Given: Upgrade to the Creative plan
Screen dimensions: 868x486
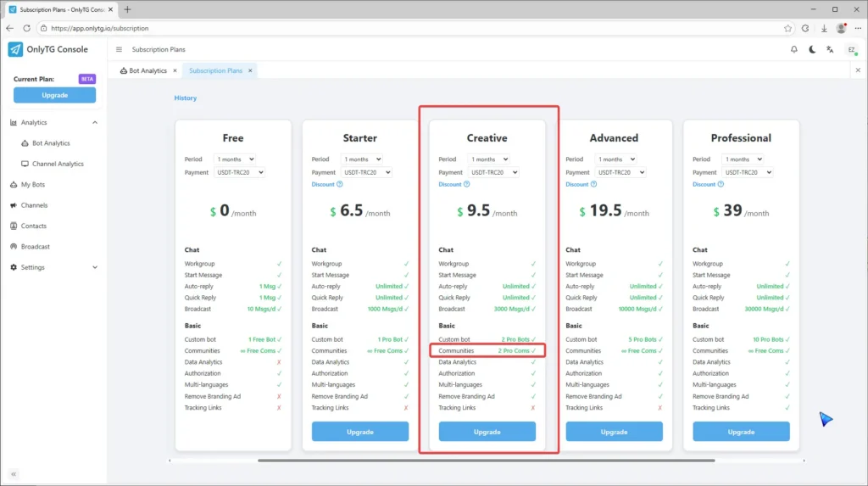Looking at the screenshot, I should [x=487, y=432].
